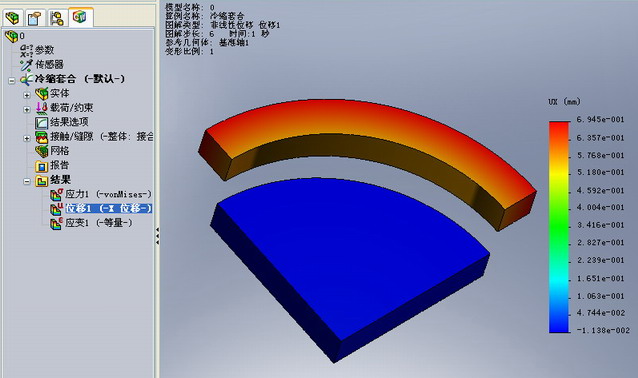This screenshot has width=638, height=378.
Task: Click the color legend gradient bar
Action: (x=559, y=227)
